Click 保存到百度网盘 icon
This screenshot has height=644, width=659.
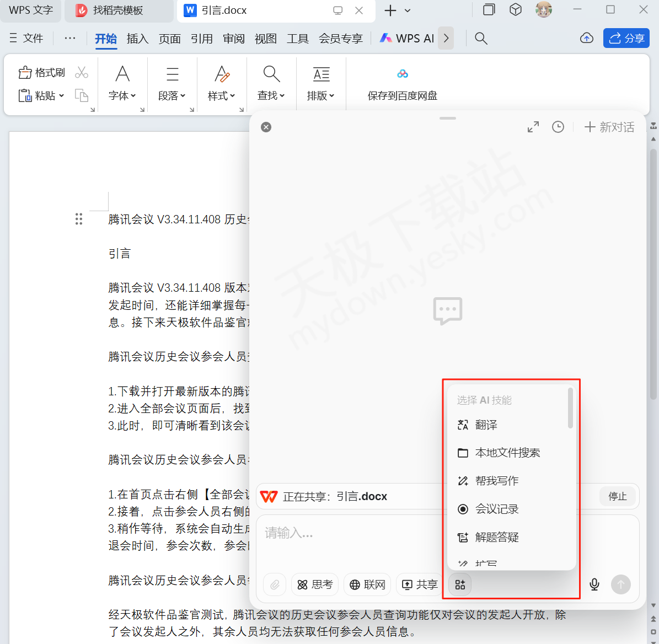[402, 74]
